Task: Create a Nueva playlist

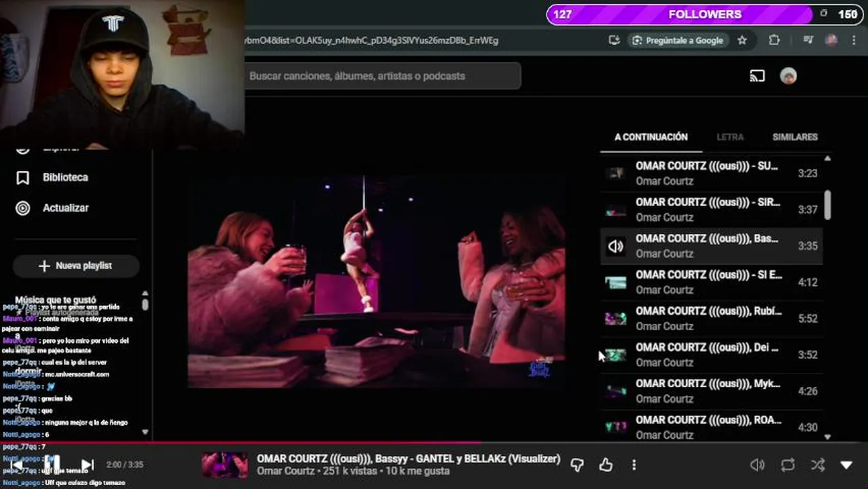Action: 76,266
